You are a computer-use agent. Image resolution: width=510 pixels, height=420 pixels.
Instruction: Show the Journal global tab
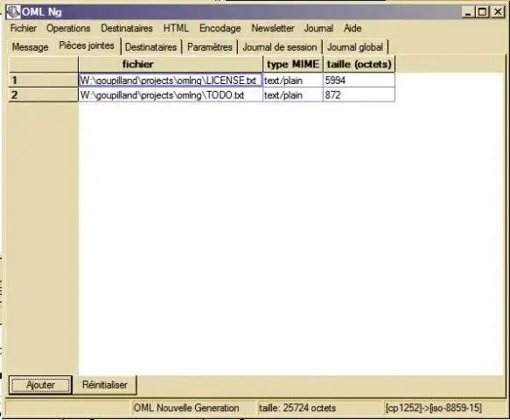pos(355,47)
